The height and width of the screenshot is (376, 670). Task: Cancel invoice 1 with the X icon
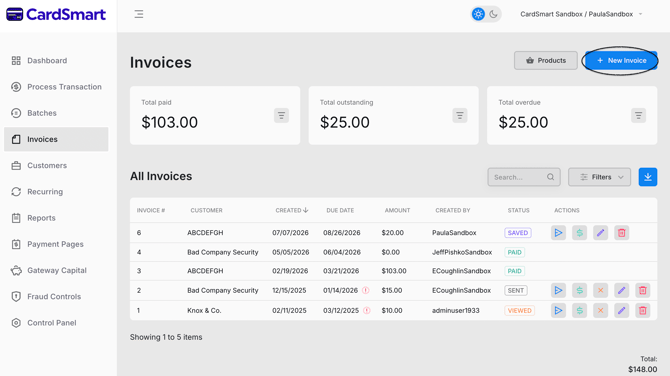(600, 311)
